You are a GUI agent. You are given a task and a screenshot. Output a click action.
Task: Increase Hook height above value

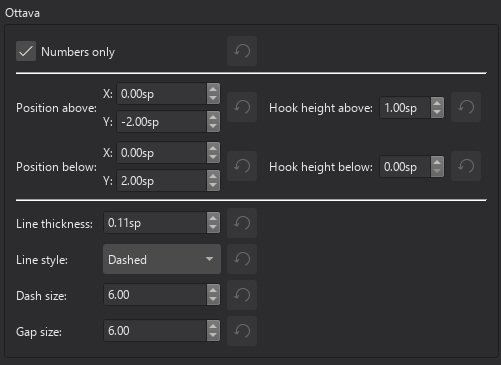[437, 103]
